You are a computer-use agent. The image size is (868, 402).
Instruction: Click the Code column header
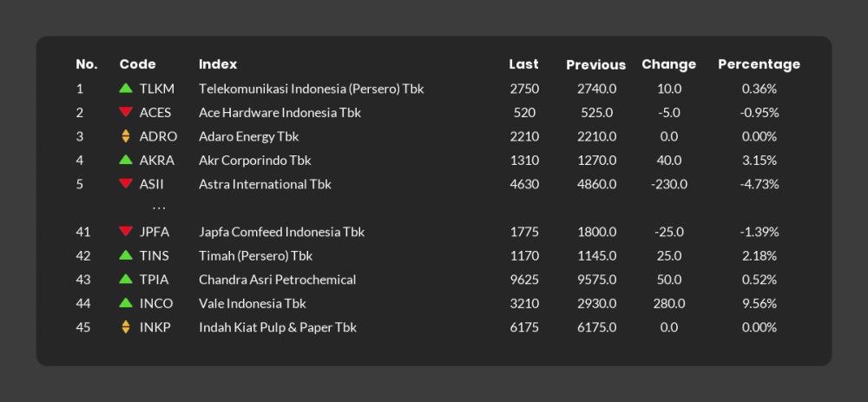click(x=137, y=64)
